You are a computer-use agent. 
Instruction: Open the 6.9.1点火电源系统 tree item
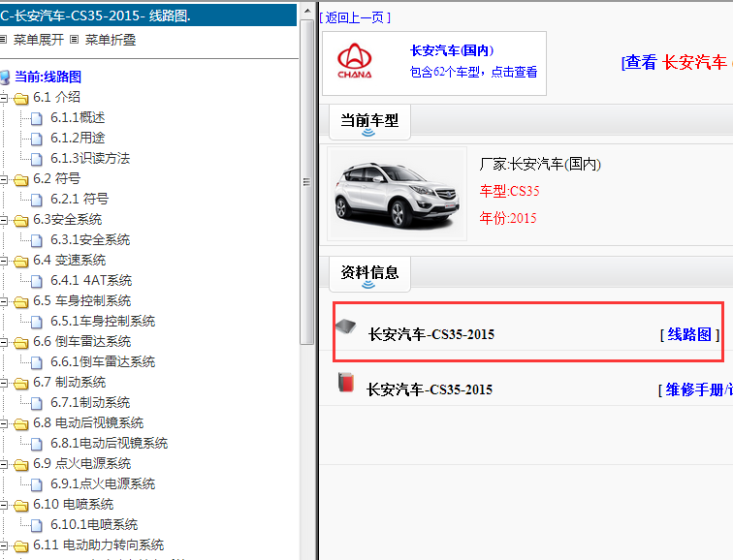click(x=103, y=484)
